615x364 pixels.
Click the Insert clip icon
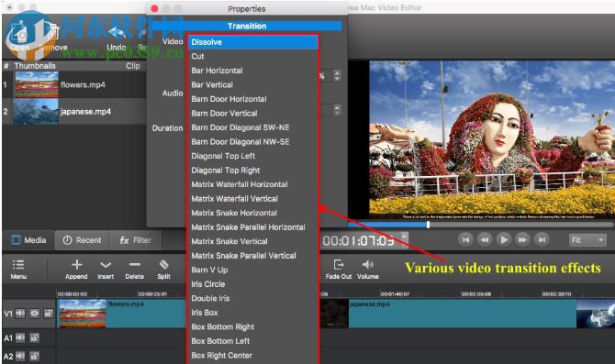106,270
